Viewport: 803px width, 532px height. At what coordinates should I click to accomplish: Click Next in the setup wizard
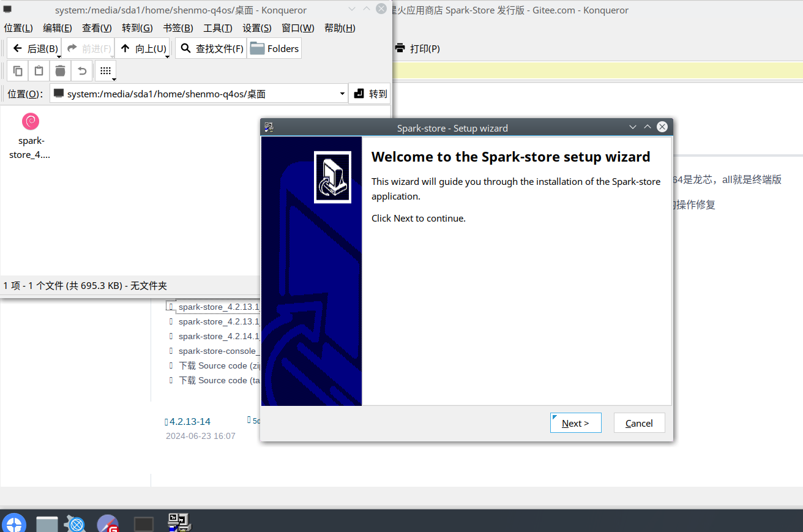click(575, 423)
